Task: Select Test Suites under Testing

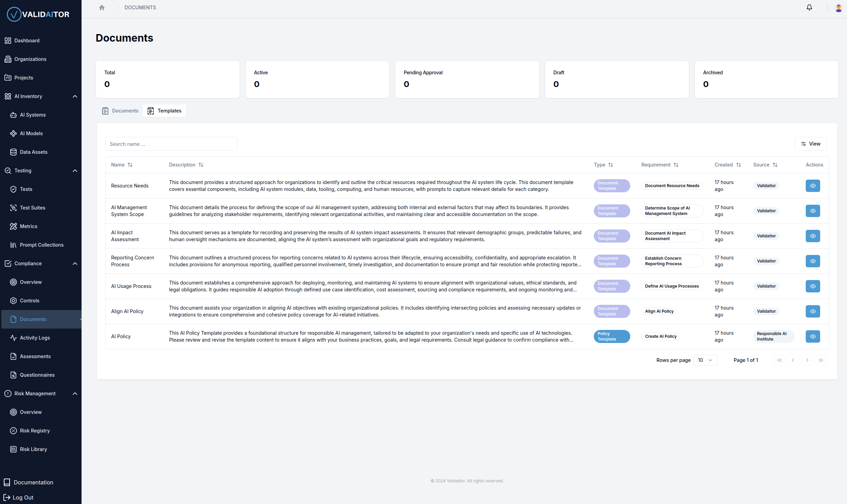Action: [32, 207]
